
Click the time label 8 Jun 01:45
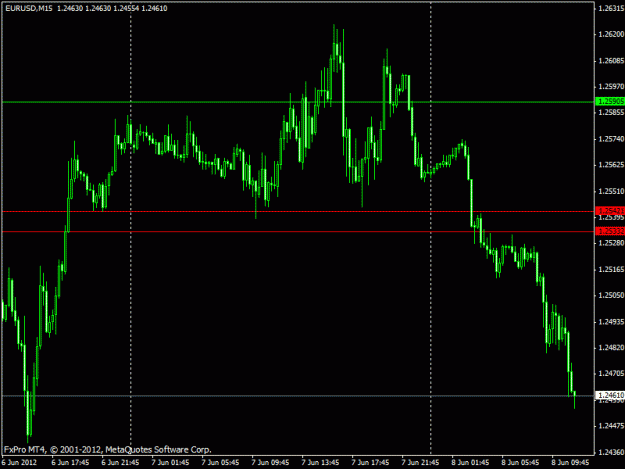coord(470,462)
